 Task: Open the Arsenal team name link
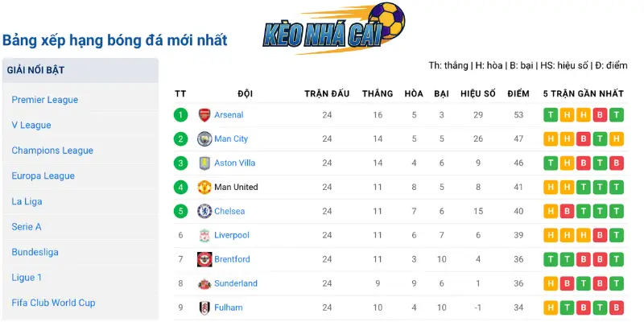[229, 115]
